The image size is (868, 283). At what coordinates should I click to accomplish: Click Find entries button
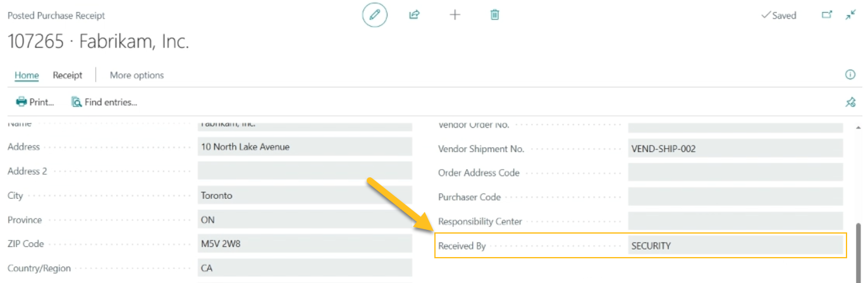[x=104, y=102]
